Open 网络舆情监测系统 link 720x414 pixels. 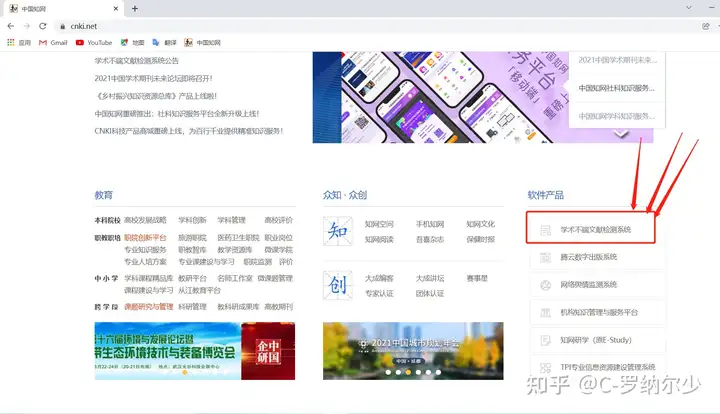pos(589,285)
